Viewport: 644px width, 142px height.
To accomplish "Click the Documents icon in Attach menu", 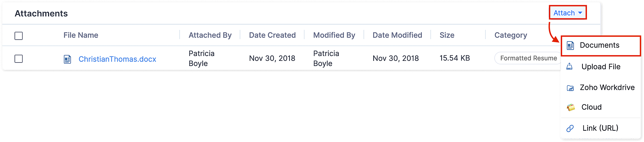I will [x=570, y=46].
